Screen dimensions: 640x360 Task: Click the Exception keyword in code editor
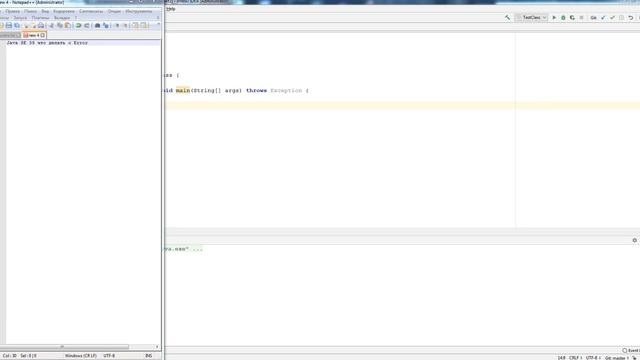click(x=286, y=90)
